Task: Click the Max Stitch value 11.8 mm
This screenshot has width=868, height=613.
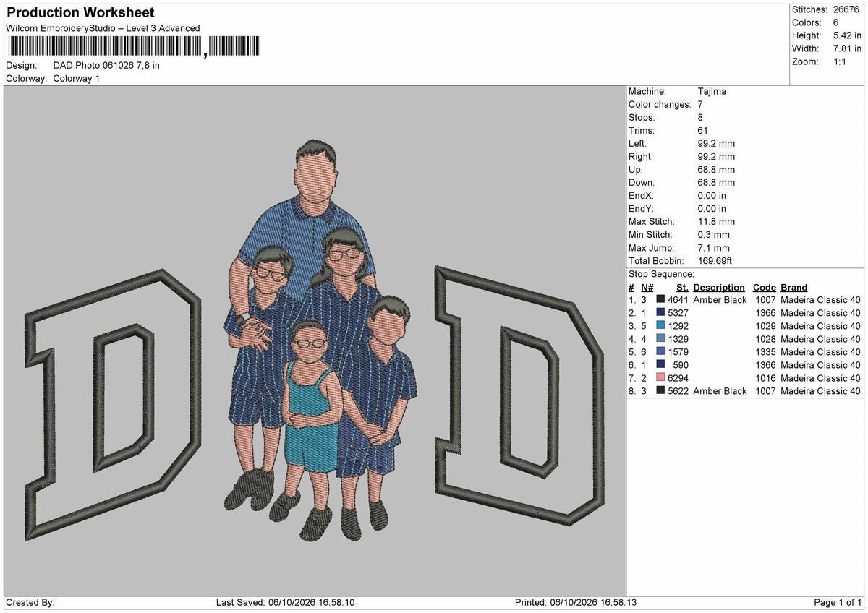Action: pos(716,221)
